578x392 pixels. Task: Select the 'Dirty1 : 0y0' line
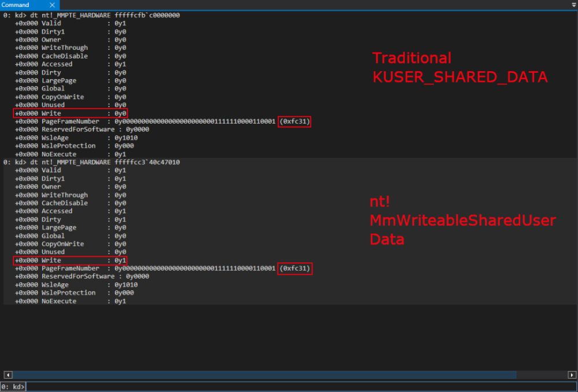[x=71, y=32]
